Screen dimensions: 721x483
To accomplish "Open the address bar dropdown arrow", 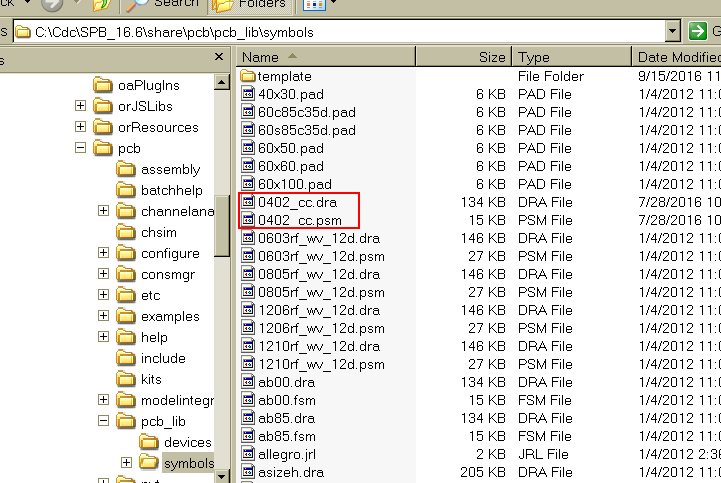I will tap(672, 32).
